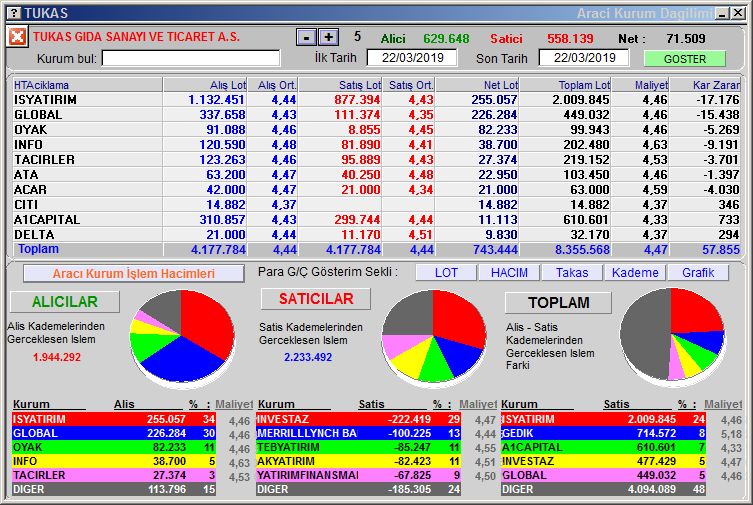
Task: Click the İlk Tarih date field
Action: coord(412,58)
